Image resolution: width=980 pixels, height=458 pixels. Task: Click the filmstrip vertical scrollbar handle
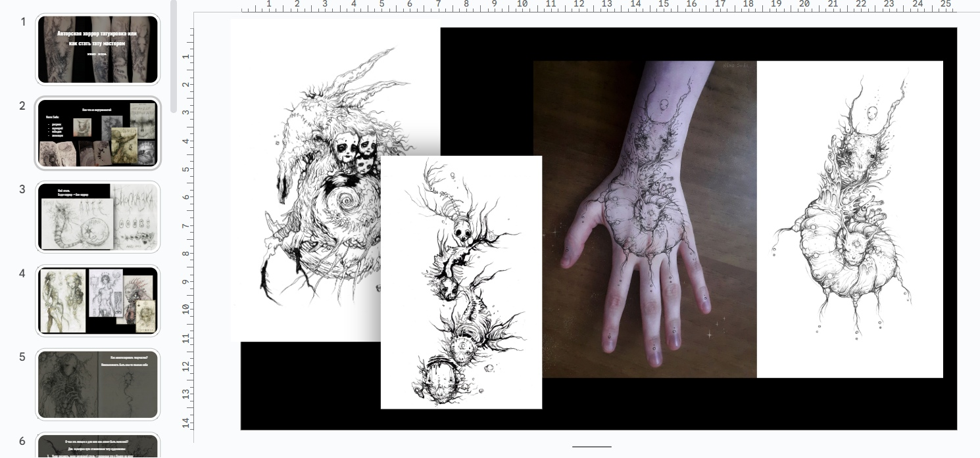coord(174,56)
